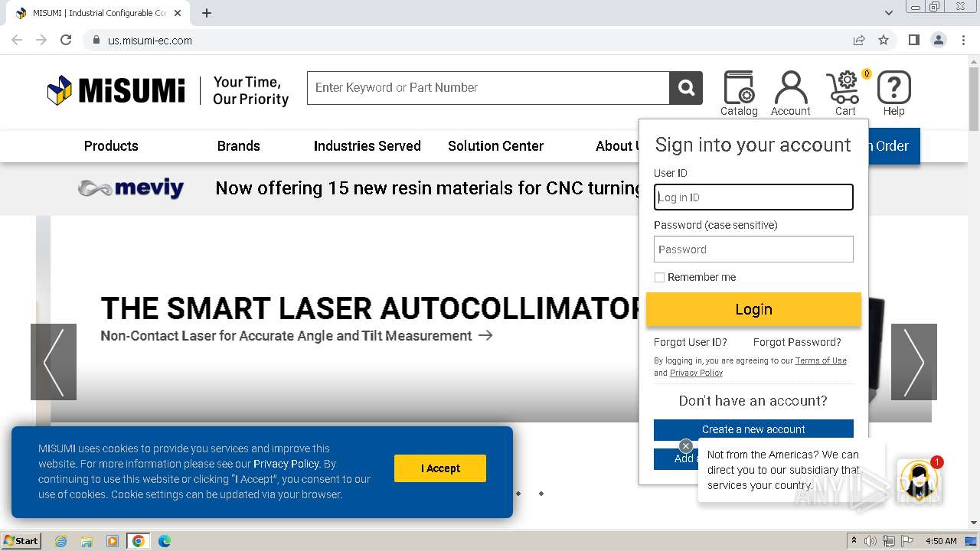Click the system tray volume icon

(871, 541)
